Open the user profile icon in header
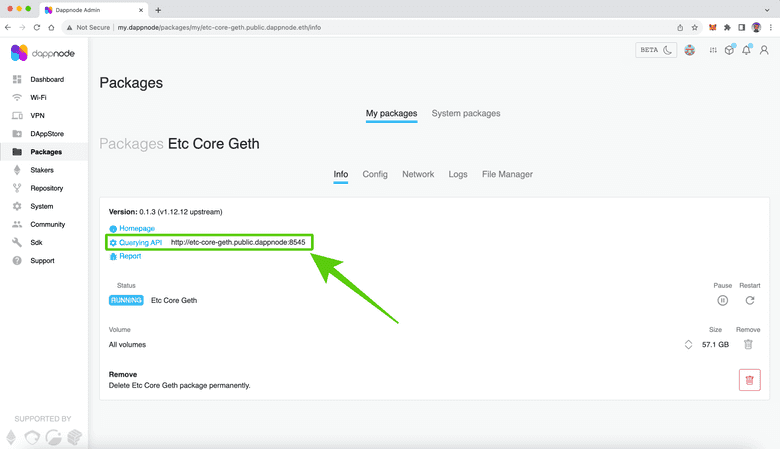The height and width of the screenshot is (449, 780). point(764,51)
